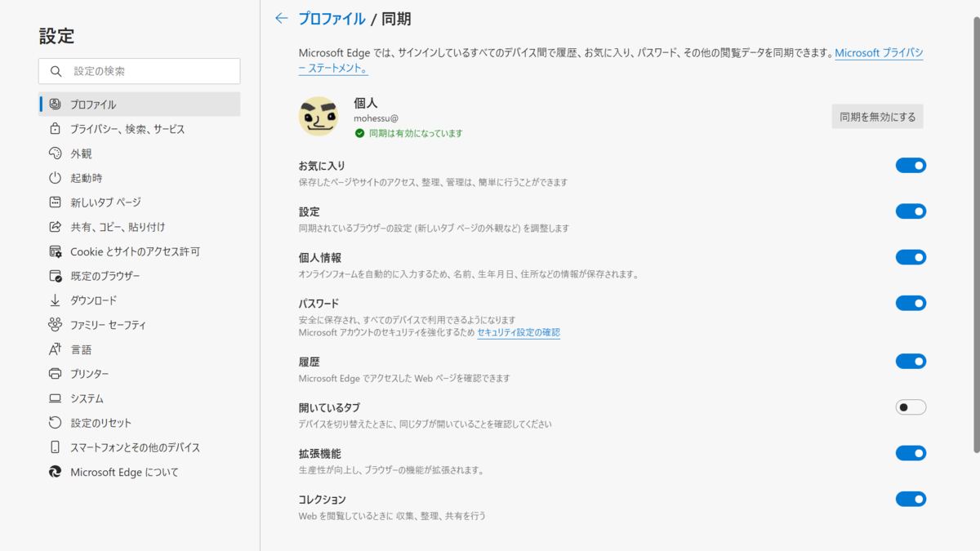Click the Microsoft Edge logo icon
Image resolution: width=980 pixels, height=551 pixels.
point(55,472)
